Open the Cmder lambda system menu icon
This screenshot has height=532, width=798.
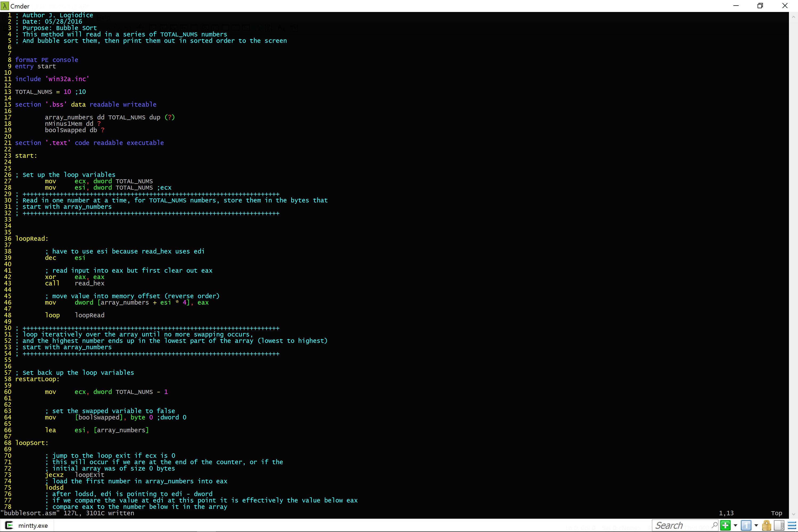[5, 6]
